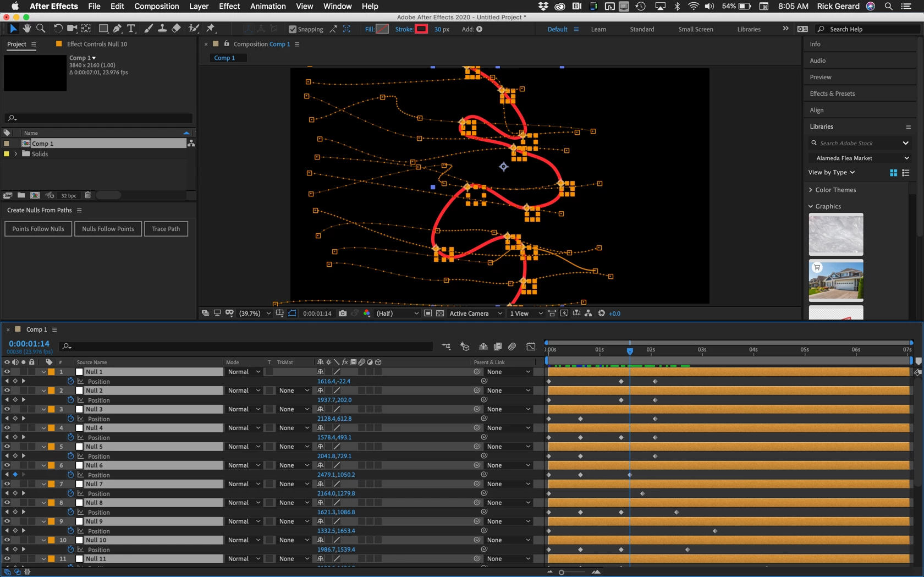The height and width of the screenshot is (577, 924).
Task: Choose the Horizontal Type tool
Action: [x=131, y=29]
